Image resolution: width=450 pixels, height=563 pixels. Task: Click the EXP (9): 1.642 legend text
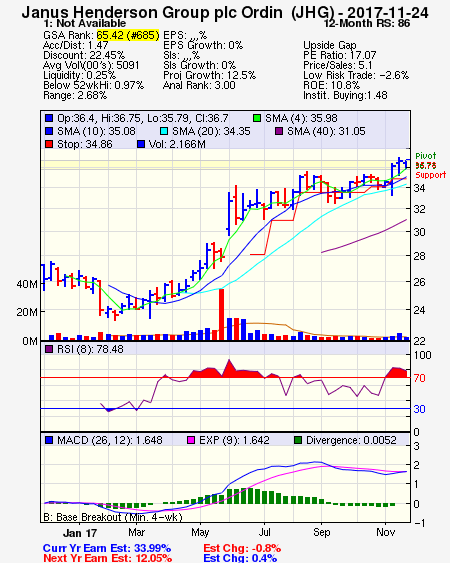click(x=234, y=440)
